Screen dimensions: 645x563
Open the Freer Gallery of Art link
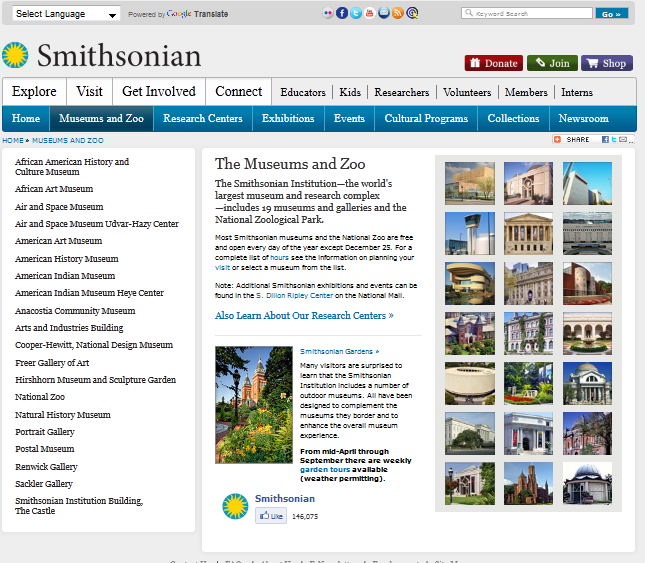pos(52,363)
